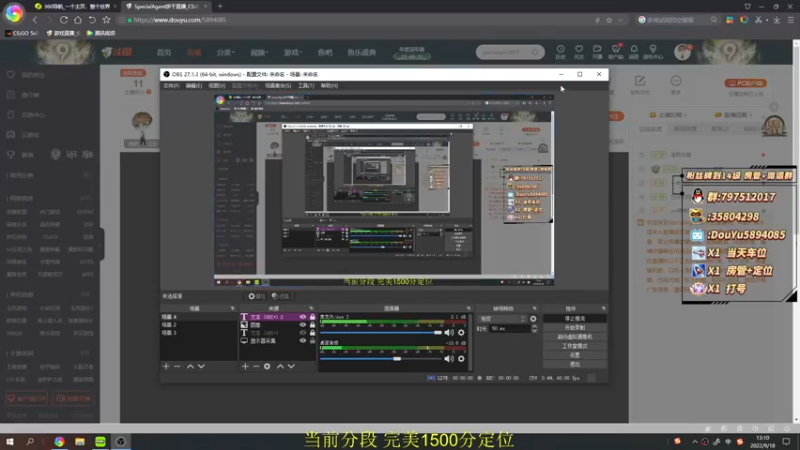The height and width of the screenshot is (450, 800).
Task: Switch to OBS via its taskbar icon
Action: tap(120, 441)
